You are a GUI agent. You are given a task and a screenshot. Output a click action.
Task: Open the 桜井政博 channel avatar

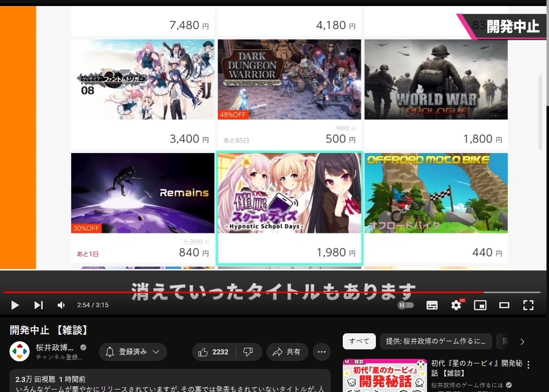point(20,352)
